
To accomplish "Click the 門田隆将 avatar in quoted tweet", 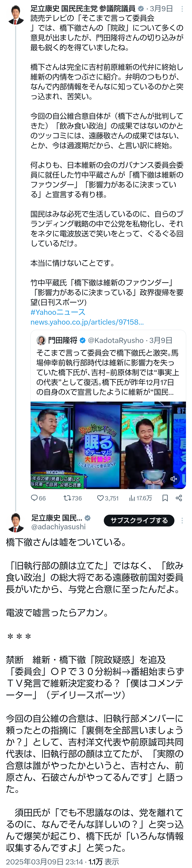I will (x=41, y=340).
